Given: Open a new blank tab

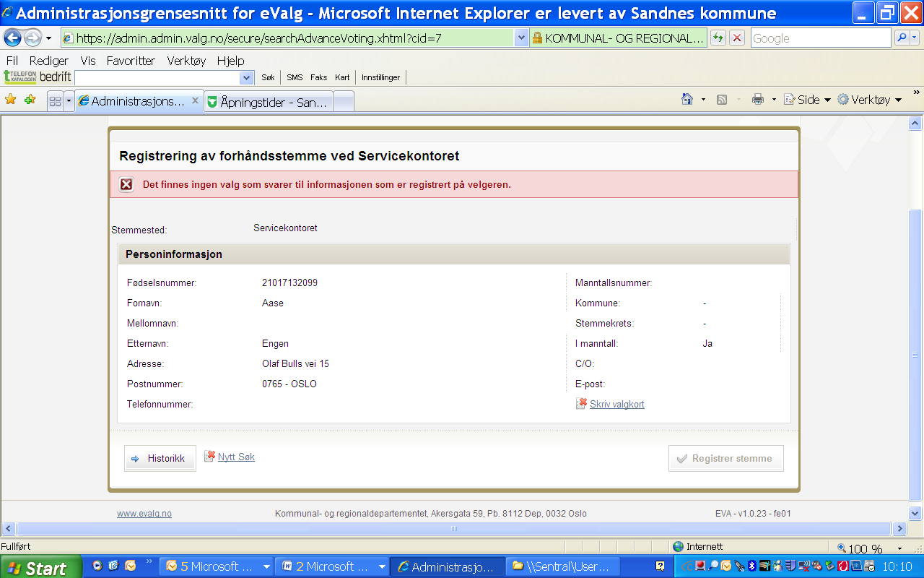Looking at the screenshot, I should coord(344,102).
